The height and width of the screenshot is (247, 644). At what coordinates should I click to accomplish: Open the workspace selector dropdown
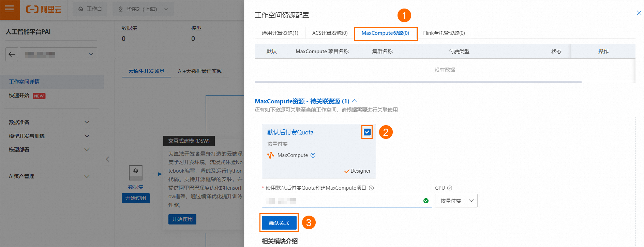click(59, 54)
